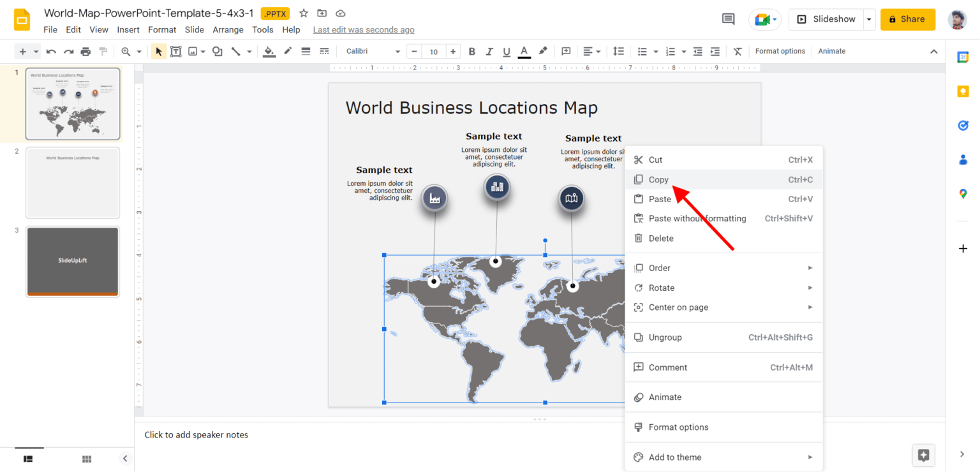This screenshot has width=980, height=472.
Task: Select the Text box tool
Action: pos(176,51)
